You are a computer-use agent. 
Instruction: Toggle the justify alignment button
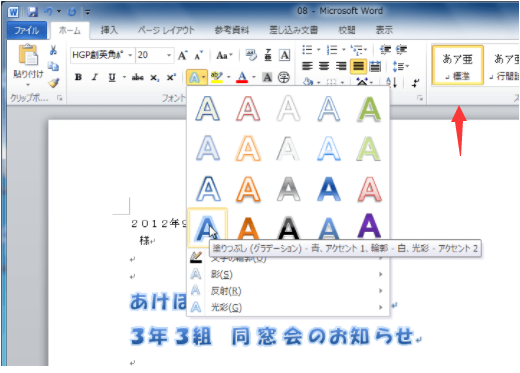tap(358, 66)
